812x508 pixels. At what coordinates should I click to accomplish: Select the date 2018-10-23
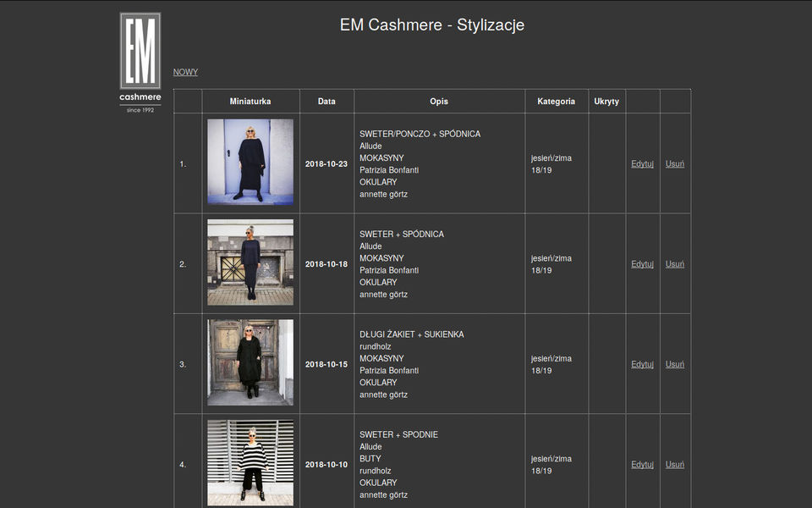click(326, 163)
